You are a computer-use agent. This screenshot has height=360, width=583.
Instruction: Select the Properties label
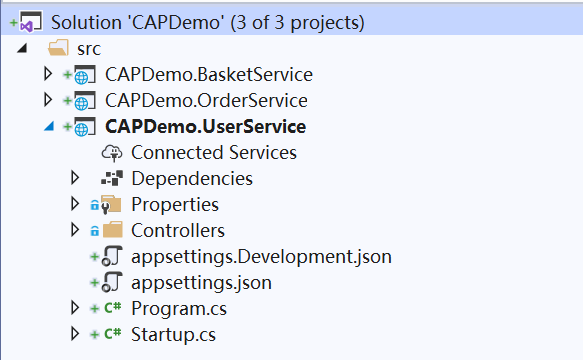(x=175, y=205)
